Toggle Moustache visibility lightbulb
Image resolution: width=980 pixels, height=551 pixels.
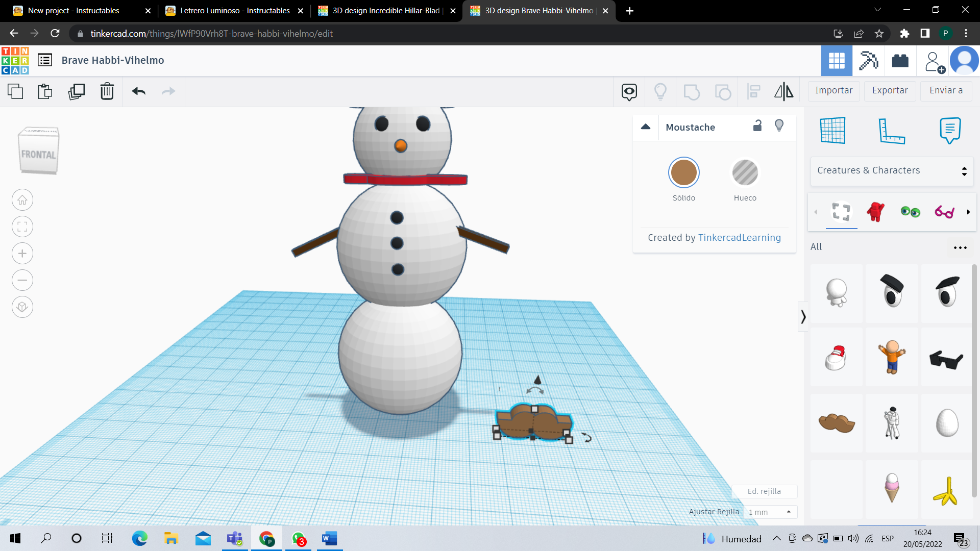click(x=779, y=126)
